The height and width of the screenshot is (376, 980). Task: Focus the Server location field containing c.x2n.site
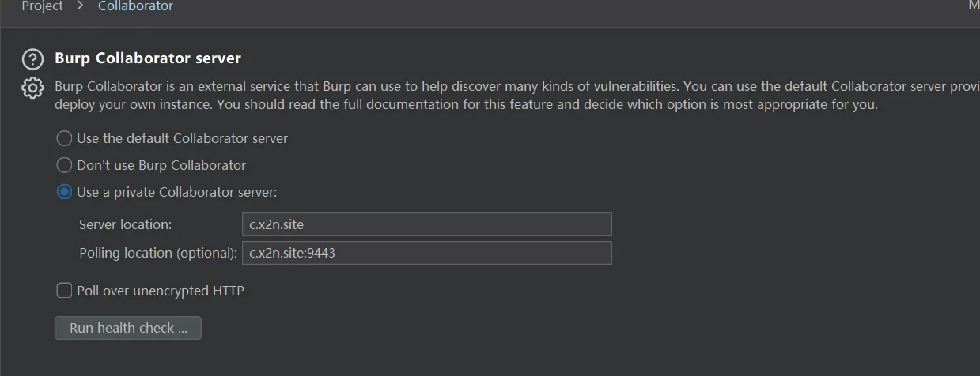[427, 224]
